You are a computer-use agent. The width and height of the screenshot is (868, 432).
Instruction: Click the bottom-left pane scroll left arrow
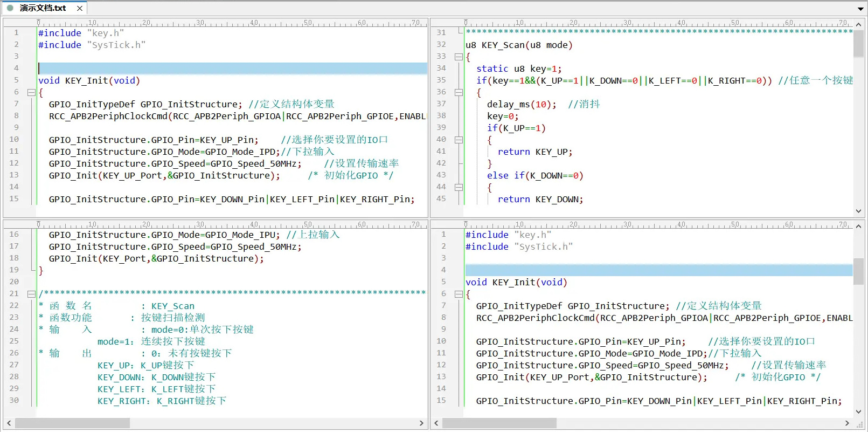point(9,423)
